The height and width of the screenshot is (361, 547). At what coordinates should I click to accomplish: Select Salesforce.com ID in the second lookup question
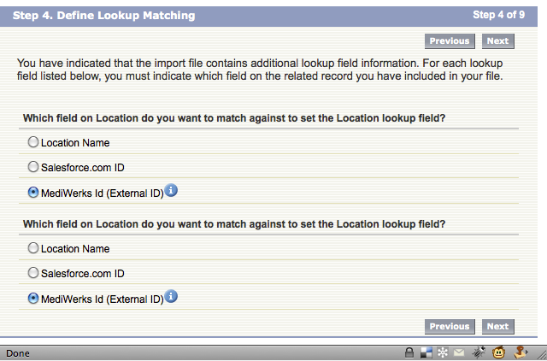coord(33,273)
